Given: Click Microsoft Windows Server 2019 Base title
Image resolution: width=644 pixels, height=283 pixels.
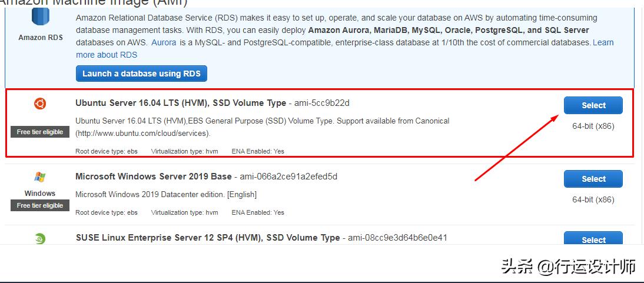Looking at the screenshot, I should (x=154, y=177).
